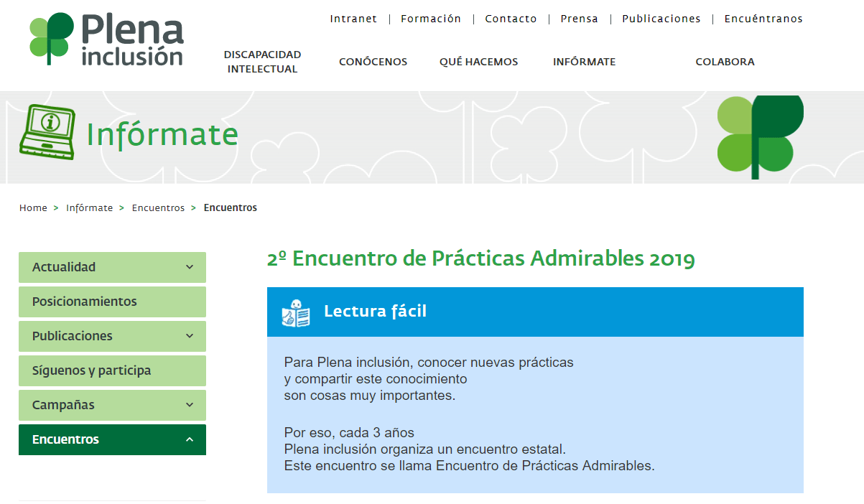This screenshot has height=504, width=864.
Task: Expand the Actualidad sidebar chevron
Action: pos(190,267)
